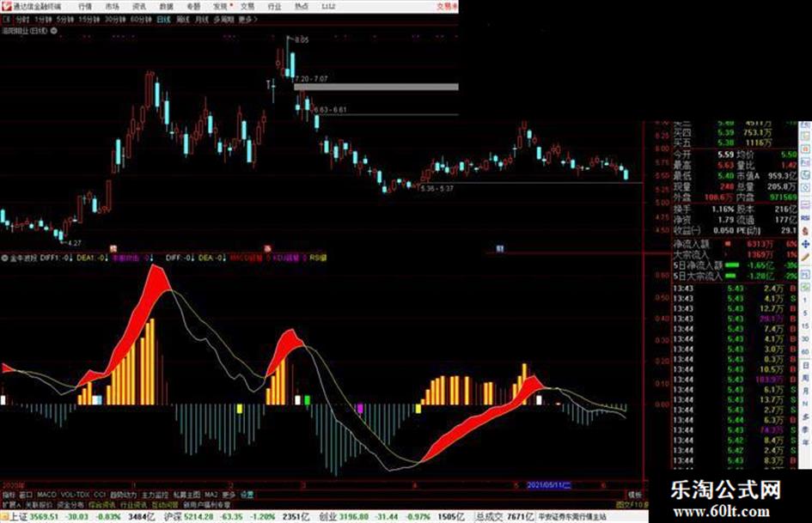Select the 趋势动力 indicator tab

[123, 495]
